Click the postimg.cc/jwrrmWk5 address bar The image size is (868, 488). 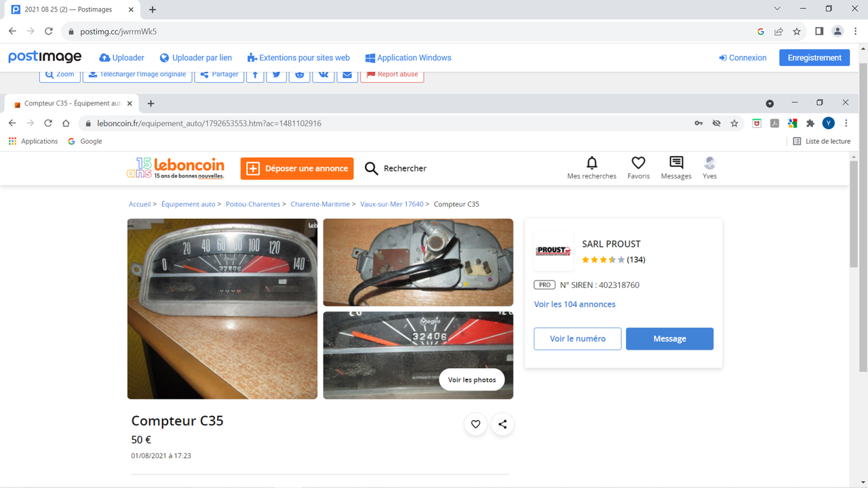click(x=407, y=31)
